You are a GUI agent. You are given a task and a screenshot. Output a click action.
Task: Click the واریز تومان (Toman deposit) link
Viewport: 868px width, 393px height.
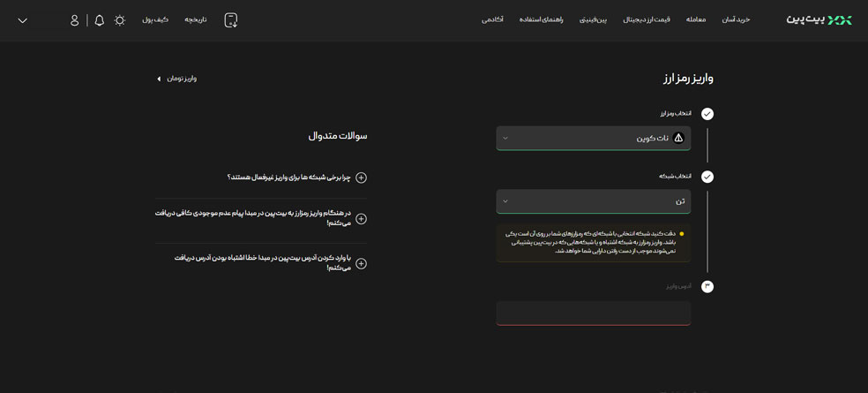click(181, 79)
